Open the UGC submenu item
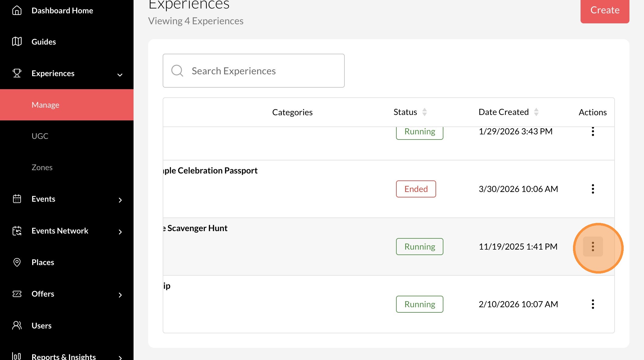 (x=40, y=136)
